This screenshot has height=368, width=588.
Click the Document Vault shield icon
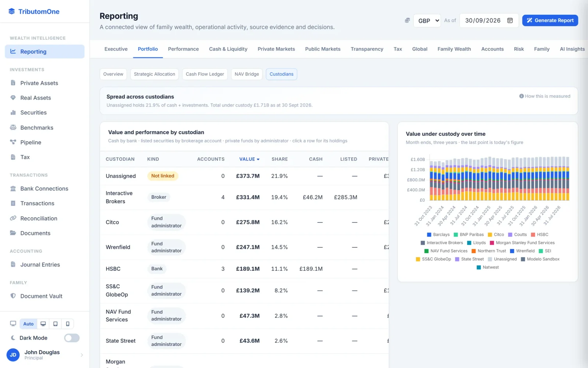(13, 296)
